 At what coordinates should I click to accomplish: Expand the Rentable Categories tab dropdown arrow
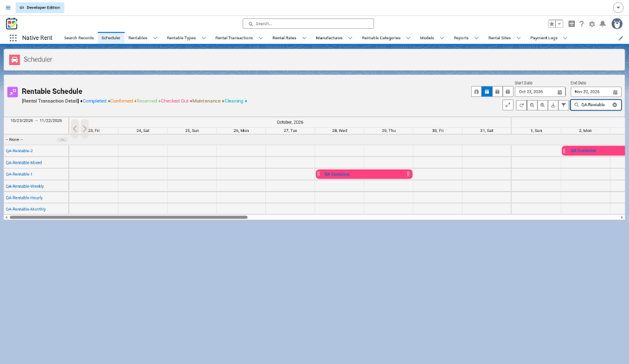tap(408, 38)
